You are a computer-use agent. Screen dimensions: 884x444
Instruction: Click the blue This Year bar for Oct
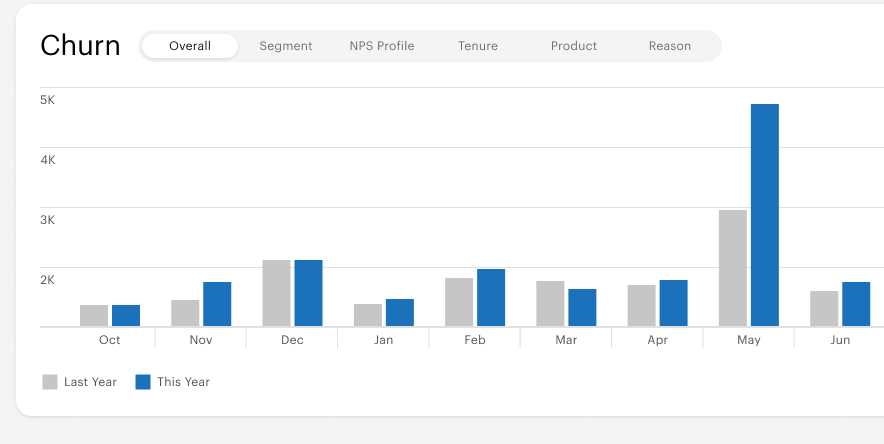[126, 316]
